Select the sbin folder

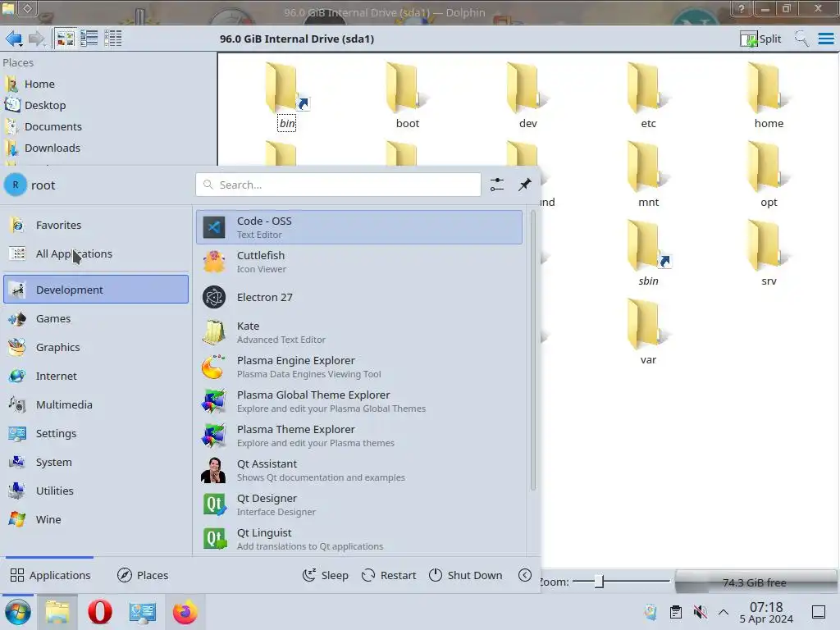pos(648,253)
